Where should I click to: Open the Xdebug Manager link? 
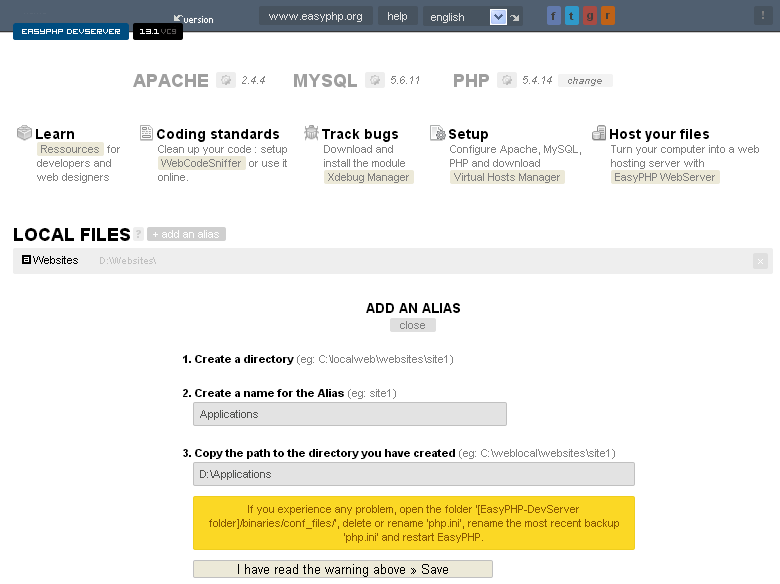(368, 177)
